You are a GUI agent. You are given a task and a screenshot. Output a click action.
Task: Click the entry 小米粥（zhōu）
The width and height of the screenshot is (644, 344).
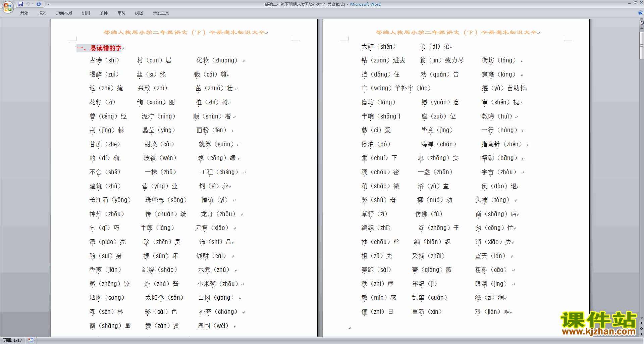(x=218, y=284)
